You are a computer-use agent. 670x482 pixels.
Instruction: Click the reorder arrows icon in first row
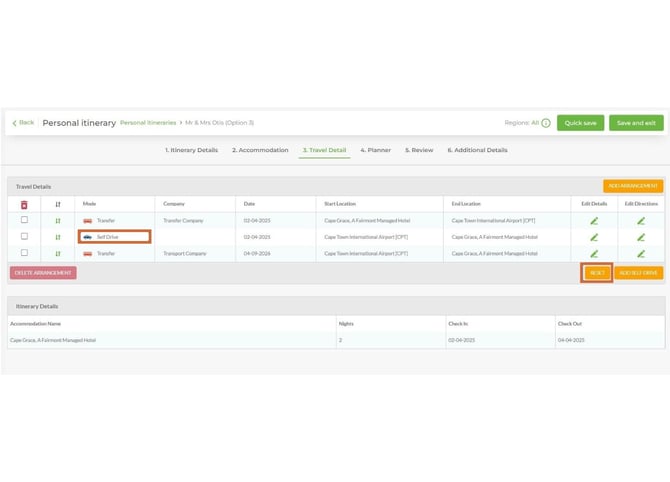tap(57, 220)
